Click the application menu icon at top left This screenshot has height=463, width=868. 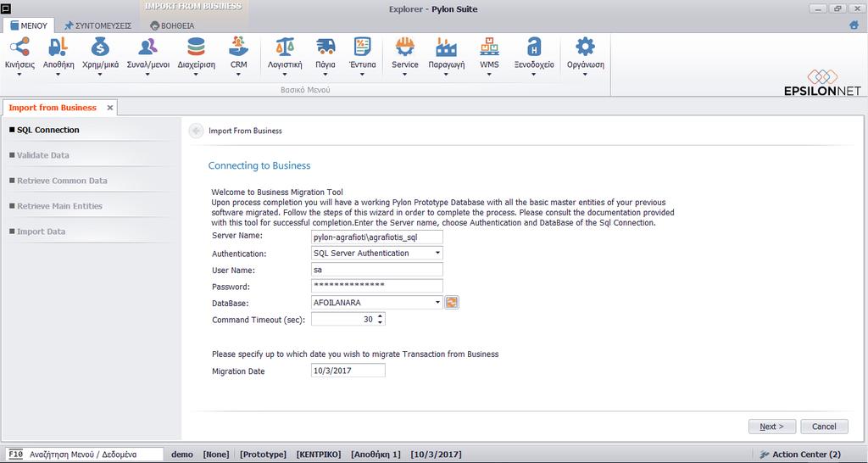pyautogui.click(x=7, y=8)
